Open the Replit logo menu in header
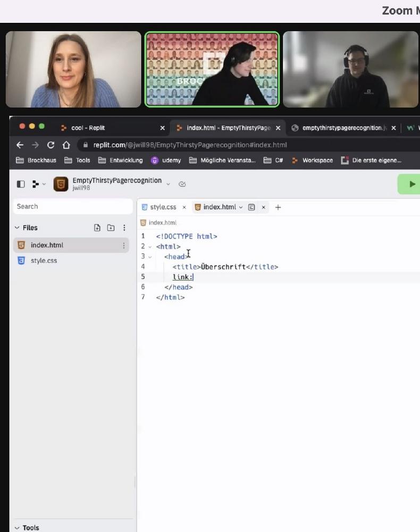The height and width of the screenshot is (532, 420). [x=38, y=184]
